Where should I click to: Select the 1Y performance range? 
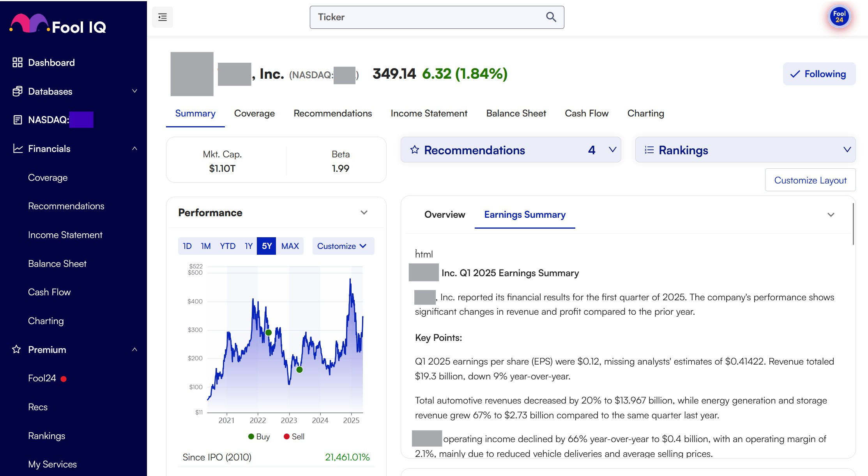click(248, 246)
